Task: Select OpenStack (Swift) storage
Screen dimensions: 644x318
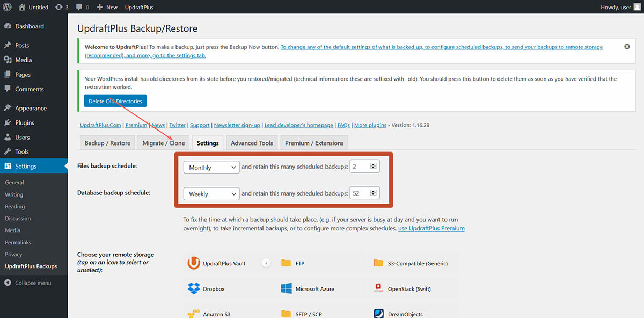Action: point(414,289)
